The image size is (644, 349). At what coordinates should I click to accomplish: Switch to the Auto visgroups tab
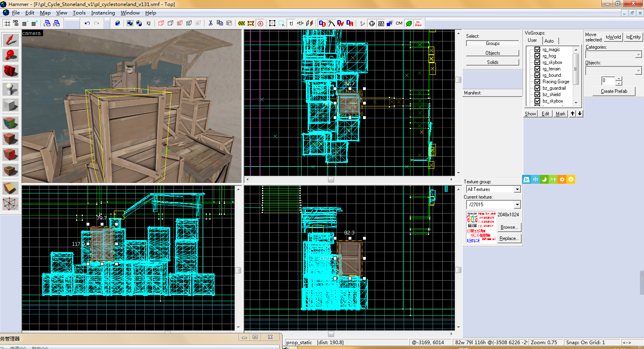click(549, 41)
